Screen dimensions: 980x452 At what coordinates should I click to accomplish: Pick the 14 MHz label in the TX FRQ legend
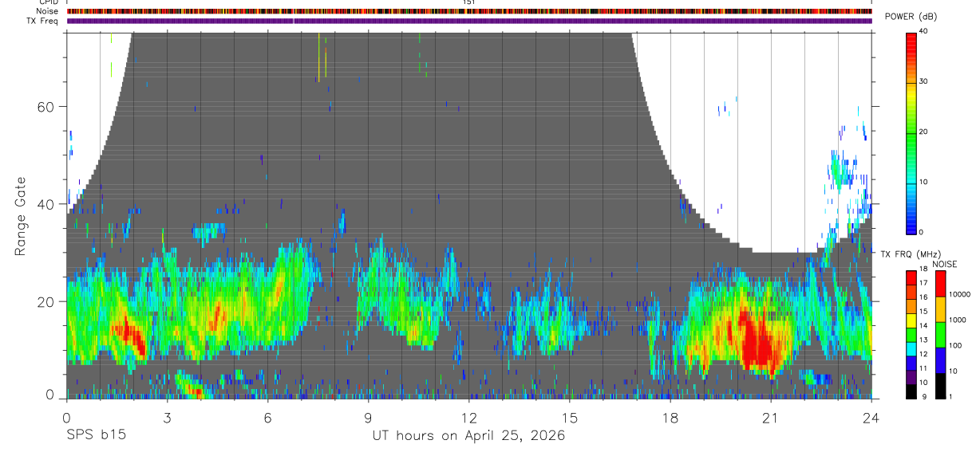[923, 327]
